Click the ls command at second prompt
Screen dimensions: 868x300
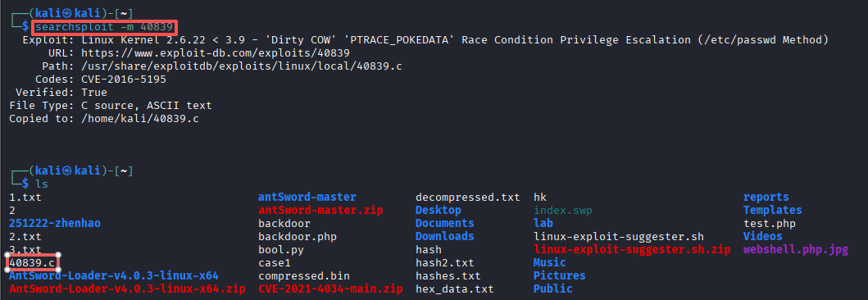(42, 184)
